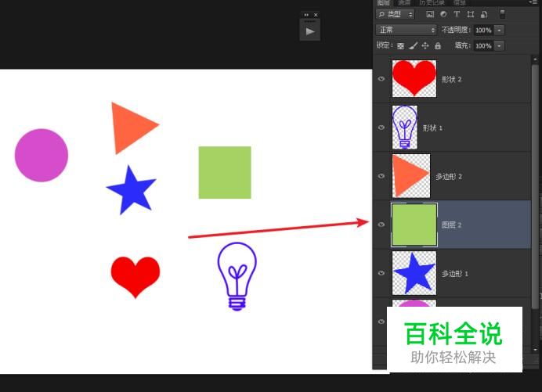Switch to the 图层 tab
The height and width of the screenshot is (392, 542).
coord(383,2)
